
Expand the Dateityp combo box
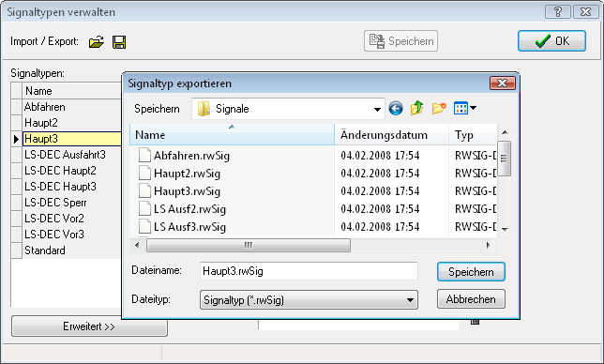[x=410, y=300]
